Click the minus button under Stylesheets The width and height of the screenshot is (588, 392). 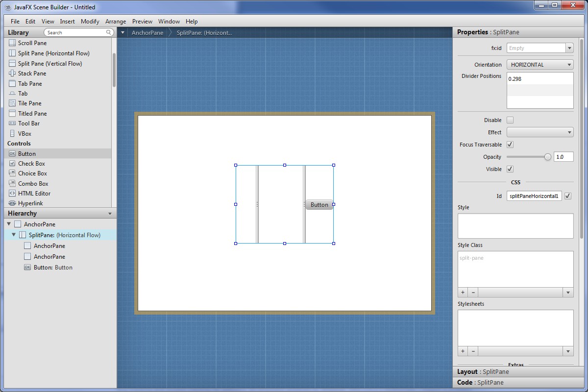click(x=473, y=351)
